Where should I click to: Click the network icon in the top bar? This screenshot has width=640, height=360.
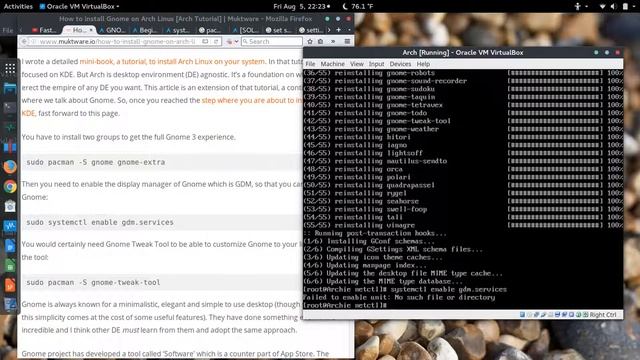click(x=602, y=6)
